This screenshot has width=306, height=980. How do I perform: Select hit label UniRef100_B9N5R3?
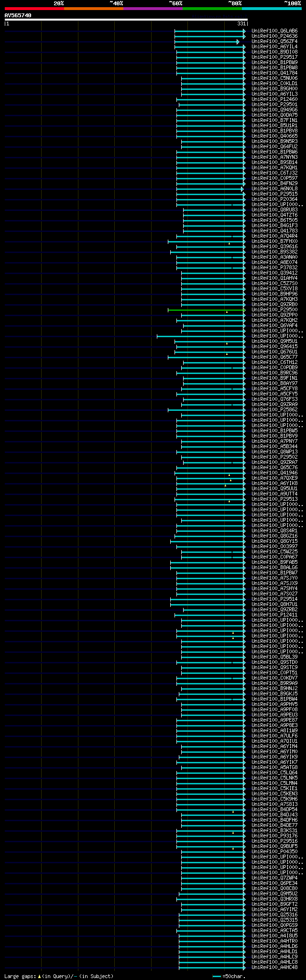tap(274, 142)
